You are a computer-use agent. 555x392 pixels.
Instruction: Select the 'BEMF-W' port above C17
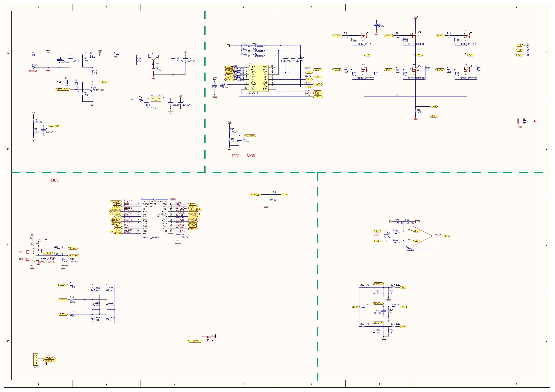[378, 323]
